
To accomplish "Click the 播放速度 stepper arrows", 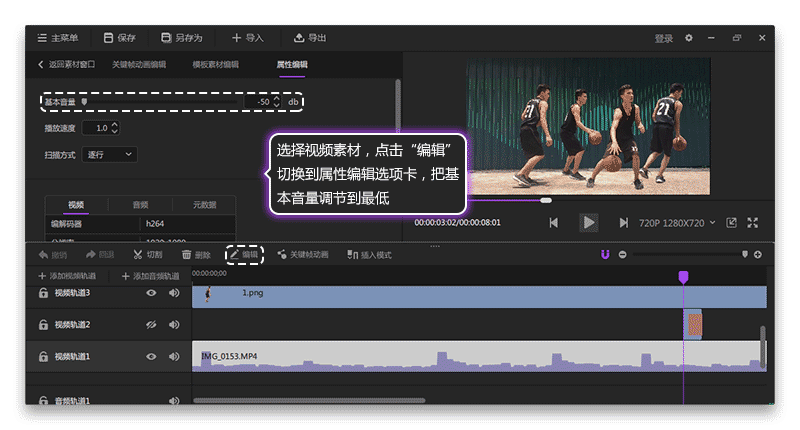I will pos(115,128).
